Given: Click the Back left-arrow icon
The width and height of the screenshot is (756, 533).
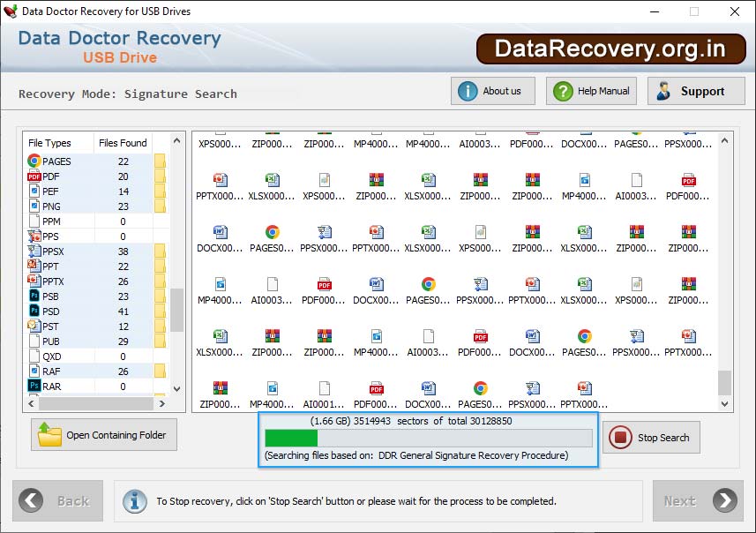Looking at the screenshot, I should pyautogui.click(x=31, y=500).
